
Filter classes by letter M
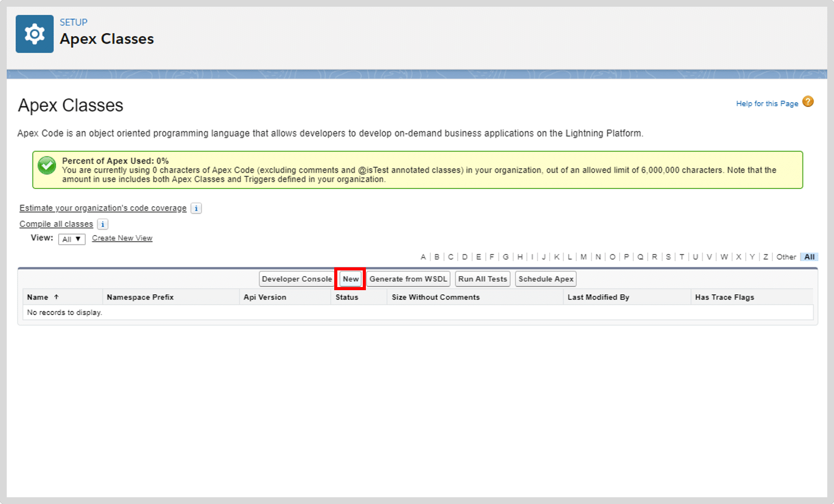pos(584,257)
